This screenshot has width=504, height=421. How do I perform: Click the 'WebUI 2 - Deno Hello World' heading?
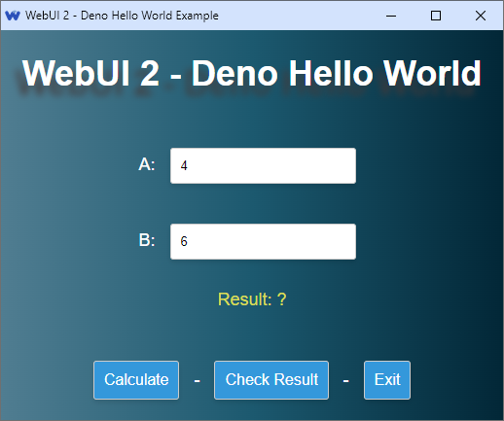click(252, 74)
